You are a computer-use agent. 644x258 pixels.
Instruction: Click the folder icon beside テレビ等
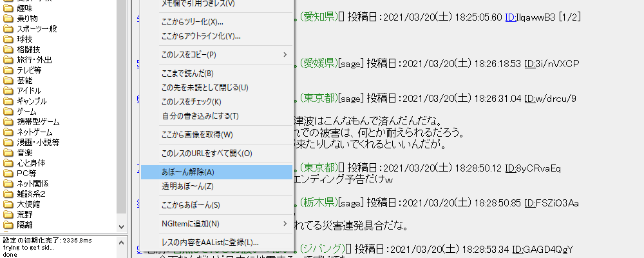pyautogui.click(x=8, y=70)
